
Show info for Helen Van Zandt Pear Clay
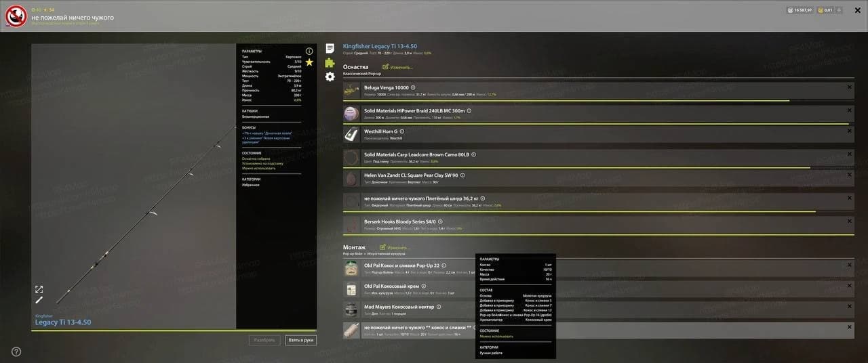tap(463, 175)
